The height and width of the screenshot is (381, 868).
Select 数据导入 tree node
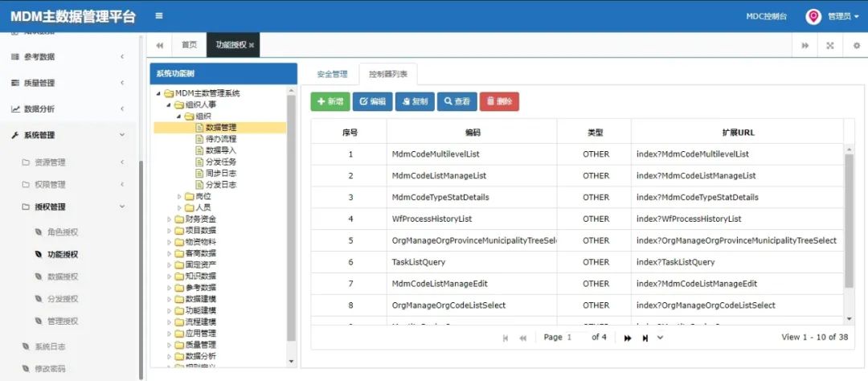coord(221,150)
